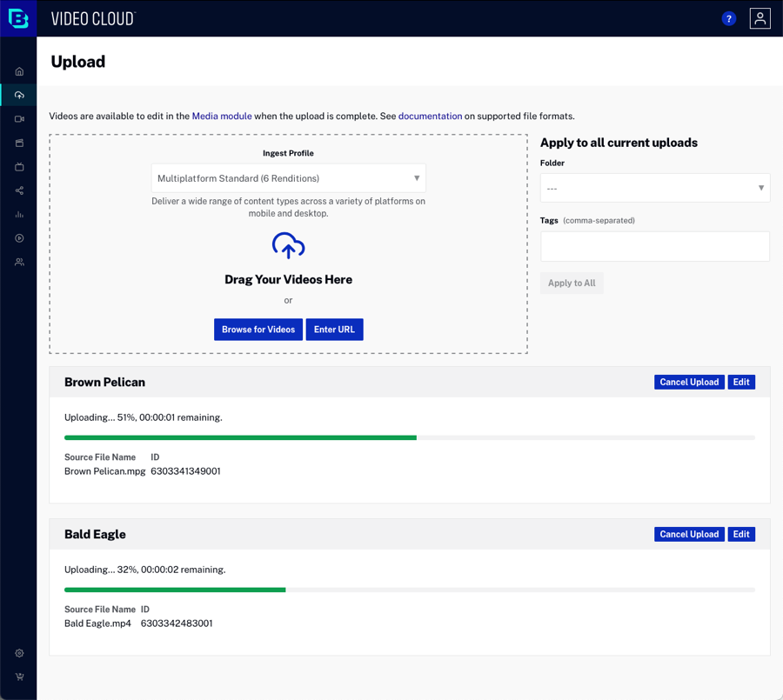Click the video camera icon in the sidebar
The width and height of the screenshot is (783, 700).
pyautogui.click(x=19, y=119)
